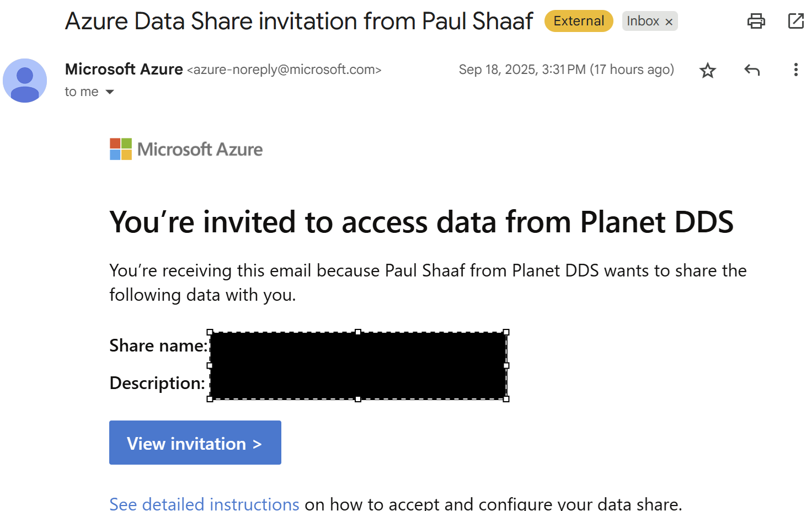
Task: Click the View invitation button
Action: click(195, 443)
